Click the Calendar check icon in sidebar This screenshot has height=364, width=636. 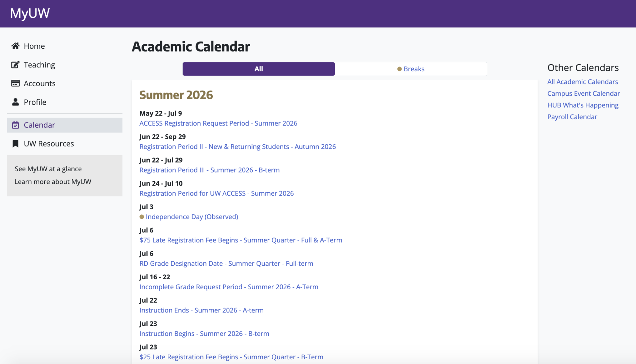point(16,125)
